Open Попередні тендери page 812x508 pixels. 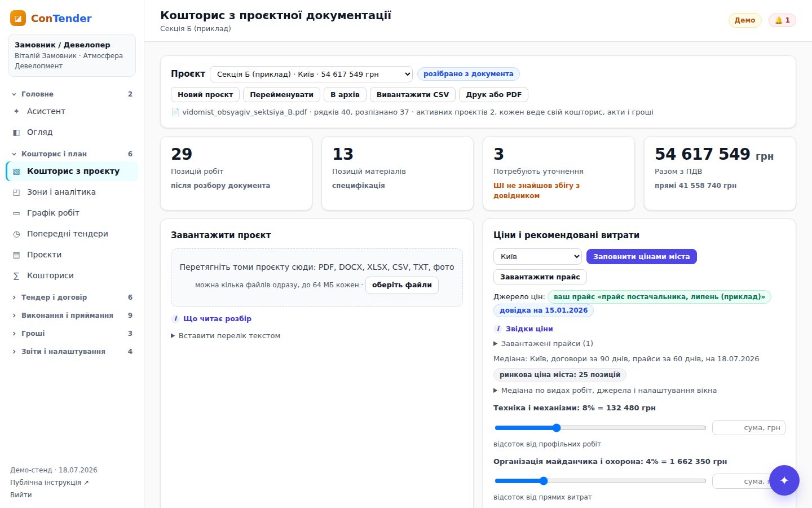72,234
